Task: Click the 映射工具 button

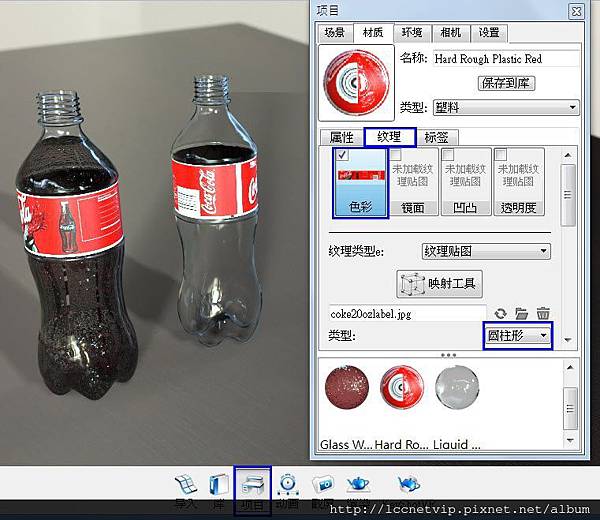Action: [x=439, y=284]
